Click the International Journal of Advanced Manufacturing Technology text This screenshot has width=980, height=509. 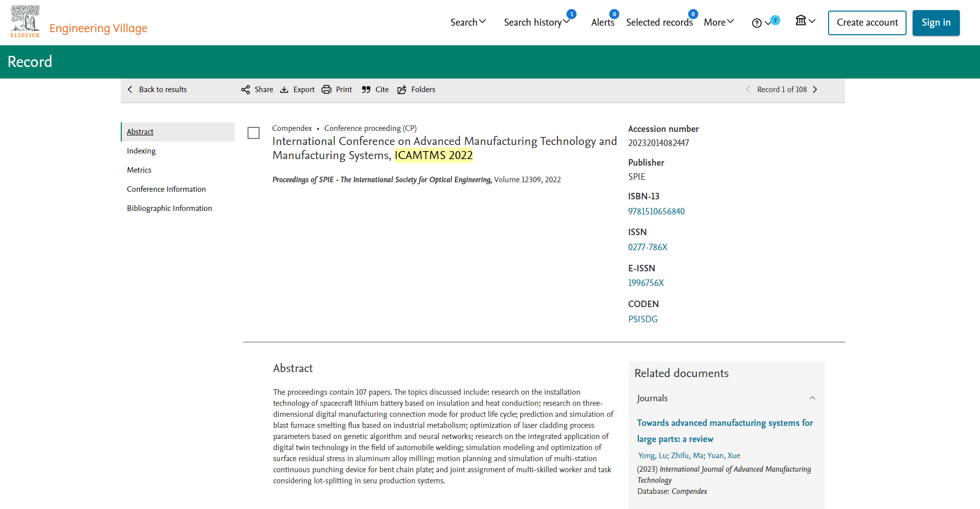724,475
